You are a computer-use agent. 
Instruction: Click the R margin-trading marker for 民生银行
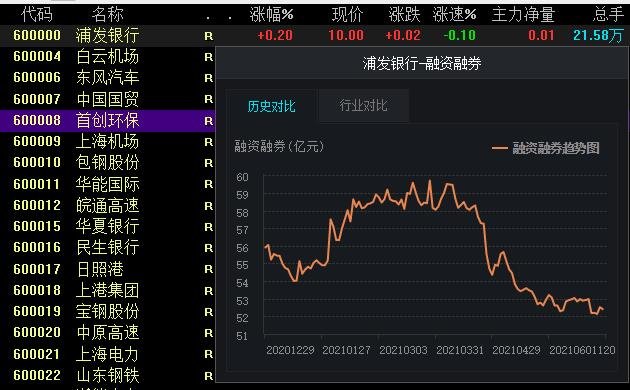pos(209,248)
